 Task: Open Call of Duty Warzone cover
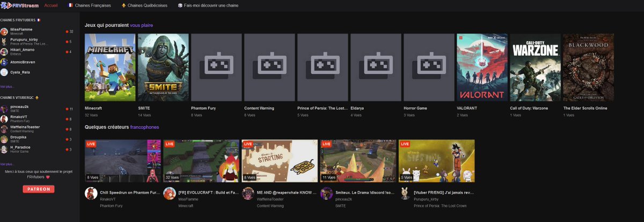tap(535, 67)
